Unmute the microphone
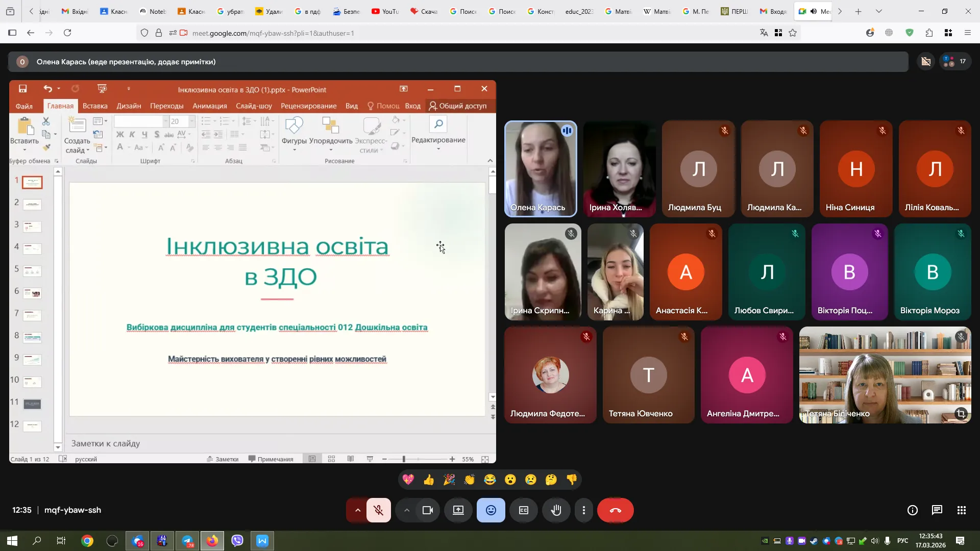 378,510
